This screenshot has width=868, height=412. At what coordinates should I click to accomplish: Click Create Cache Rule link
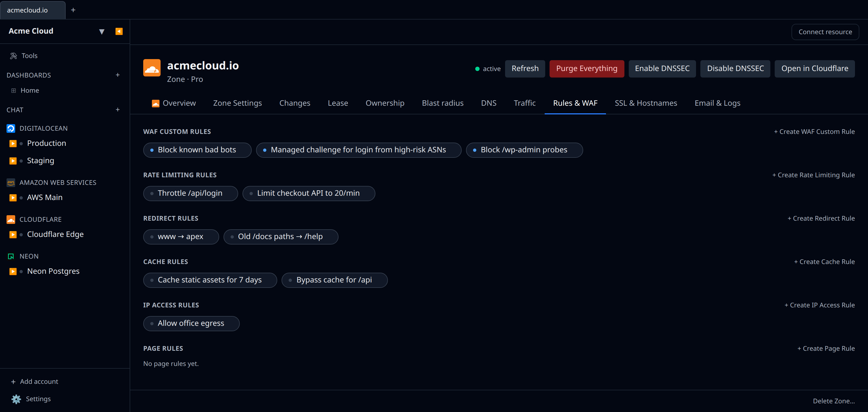point(825,262)
